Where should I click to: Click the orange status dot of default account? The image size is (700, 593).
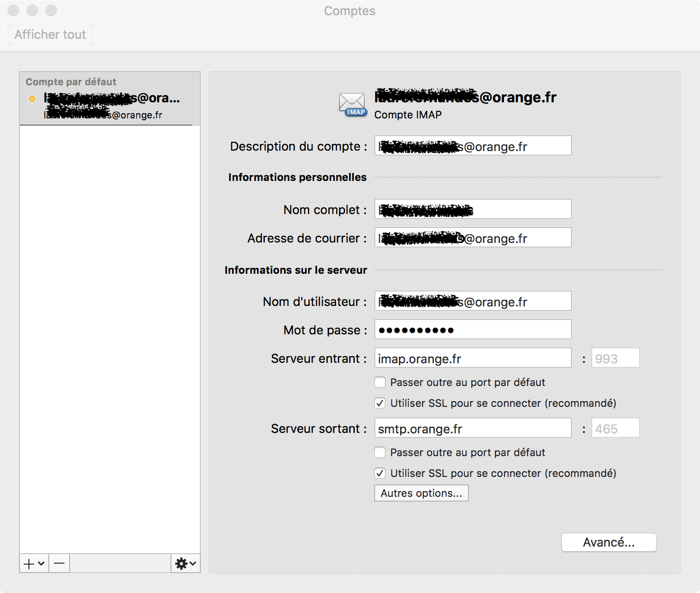pos(32,99)
